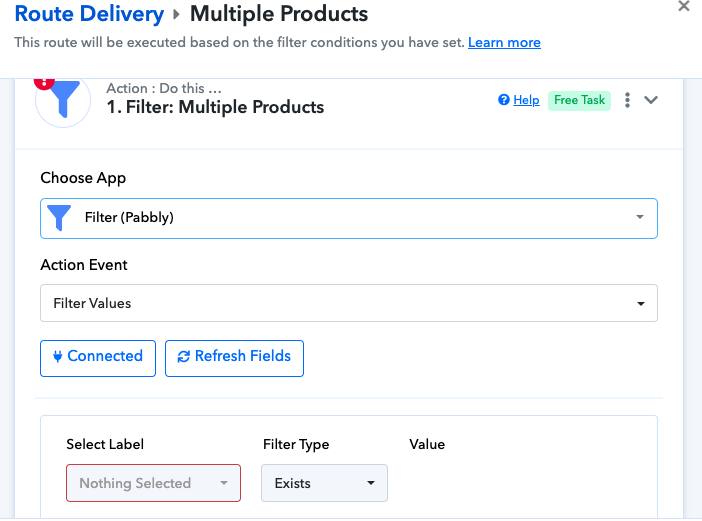
Task: Click the blue question mark Help icon
Action: coord(504,100)
